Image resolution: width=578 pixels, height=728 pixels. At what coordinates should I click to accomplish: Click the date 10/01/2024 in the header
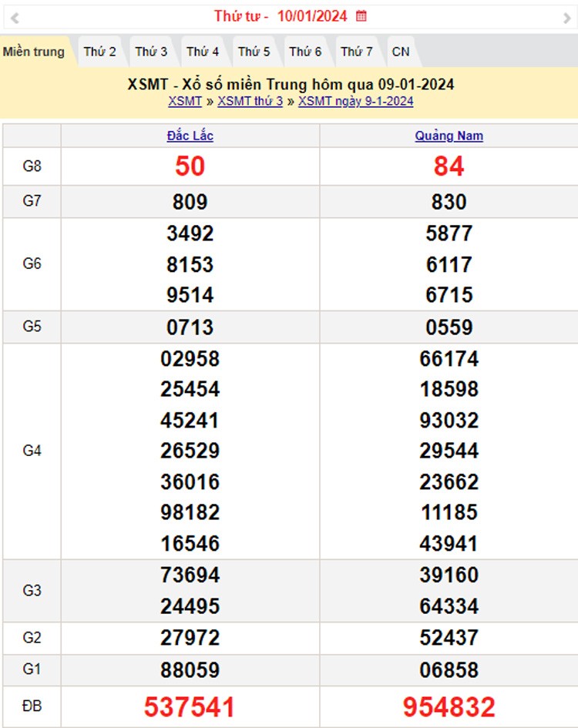312,16
